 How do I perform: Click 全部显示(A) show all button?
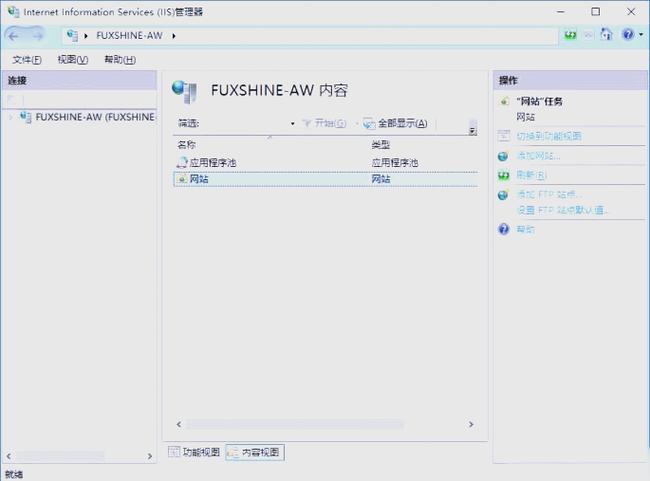click(x=395, y=123)
